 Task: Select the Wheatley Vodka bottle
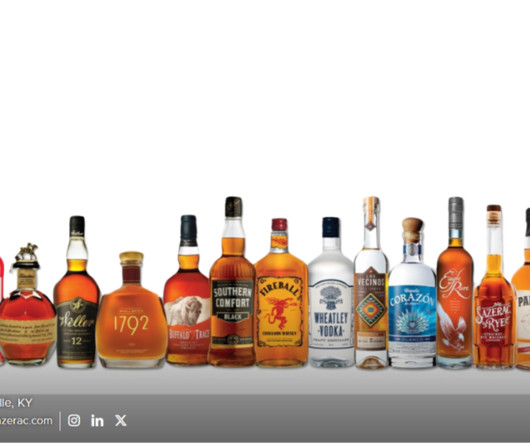(x=331, y=292)
